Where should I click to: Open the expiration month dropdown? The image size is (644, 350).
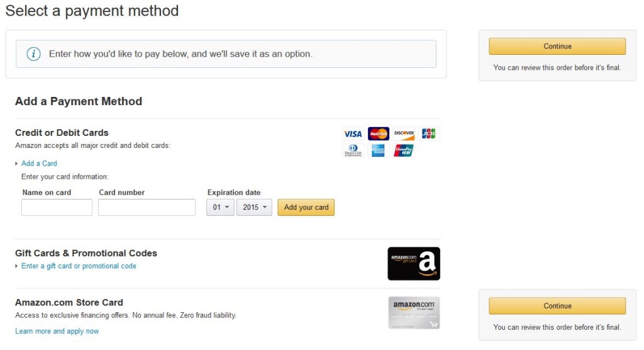pyautogui.click(x=220, y=207)
